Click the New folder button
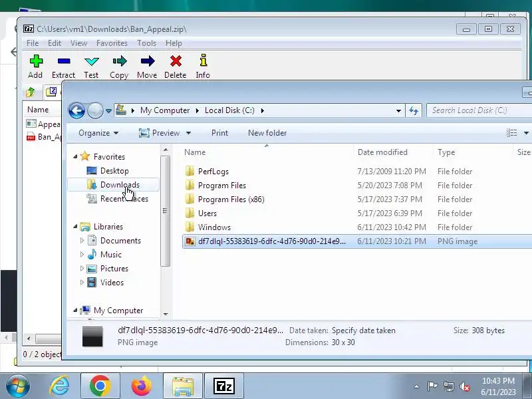Screen dimensions: 532x399 click(267, 133)
